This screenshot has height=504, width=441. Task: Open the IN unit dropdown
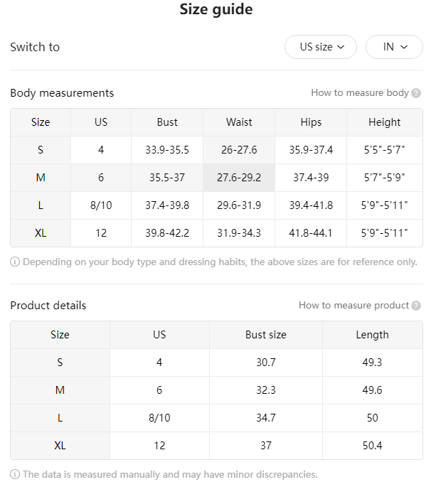coord(394,47)
